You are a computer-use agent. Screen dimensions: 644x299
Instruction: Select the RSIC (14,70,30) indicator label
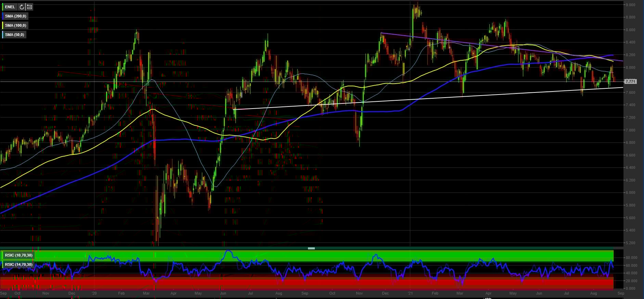click(18, 264)
